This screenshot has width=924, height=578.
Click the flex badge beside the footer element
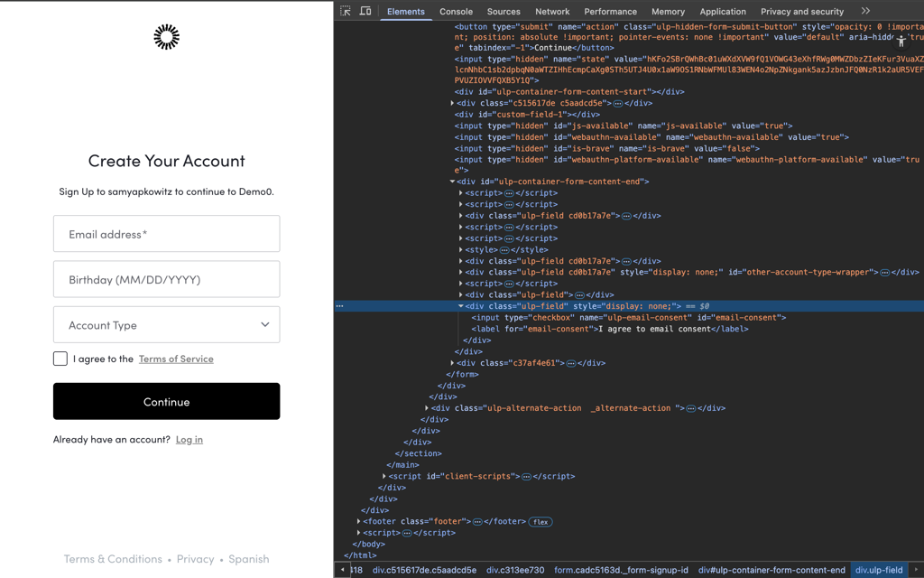[x=541, y=521]
